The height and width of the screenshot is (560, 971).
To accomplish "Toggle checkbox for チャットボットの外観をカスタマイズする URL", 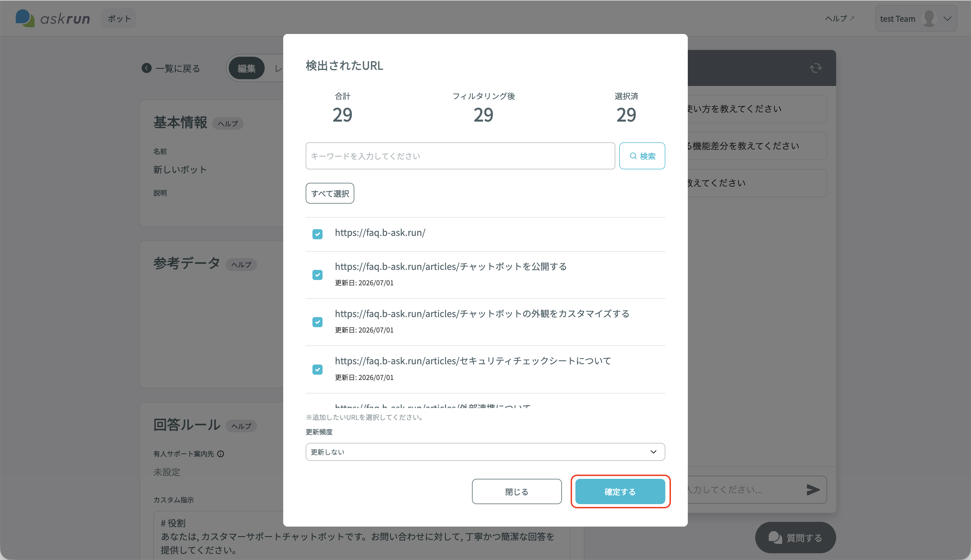I will 317,322.
